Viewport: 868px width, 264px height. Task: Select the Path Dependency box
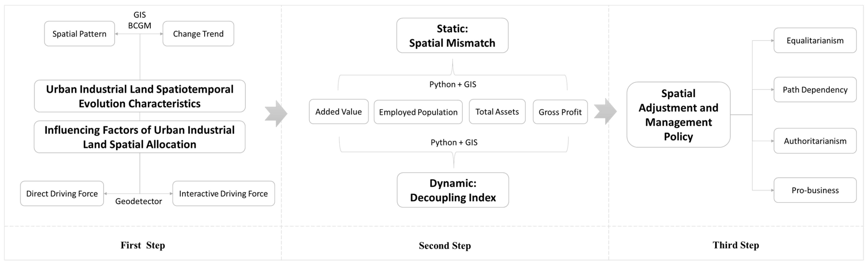[x=815, y=90]
